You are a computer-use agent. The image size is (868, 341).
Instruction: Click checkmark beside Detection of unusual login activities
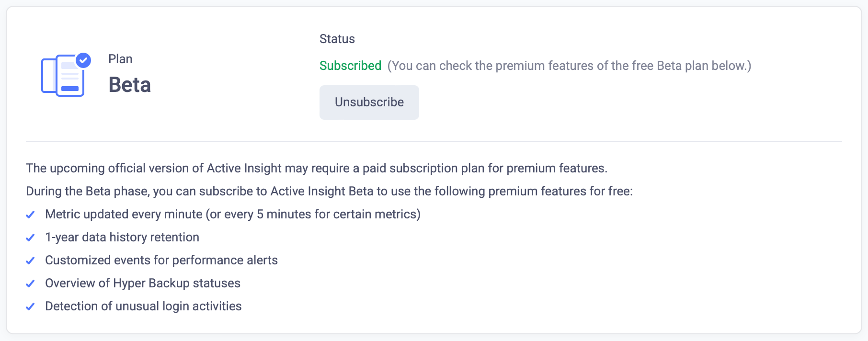click(30, 307)
